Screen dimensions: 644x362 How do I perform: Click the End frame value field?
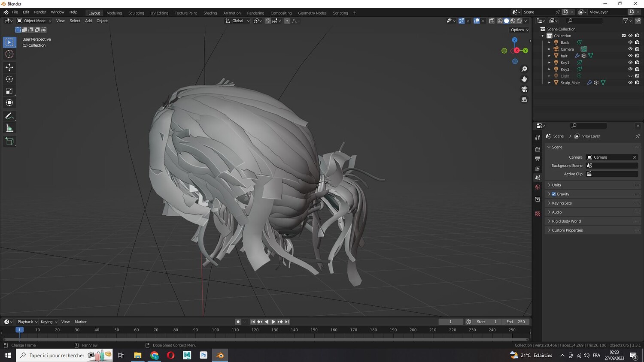pyautogui.click(x=516, y=322)
